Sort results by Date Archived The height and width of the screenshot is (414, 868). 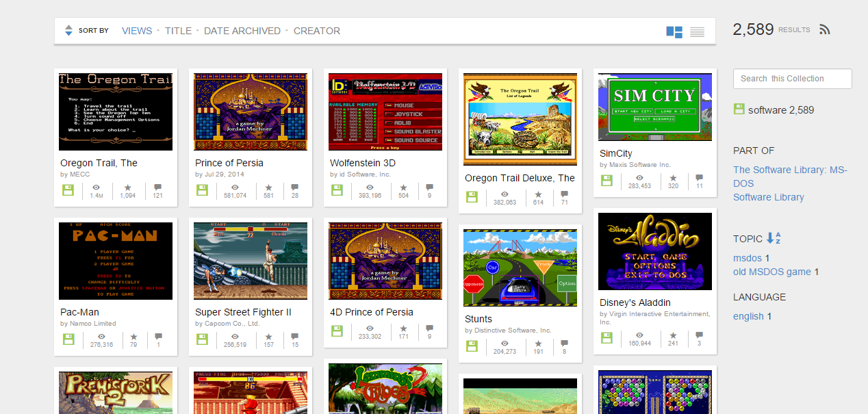242,31
